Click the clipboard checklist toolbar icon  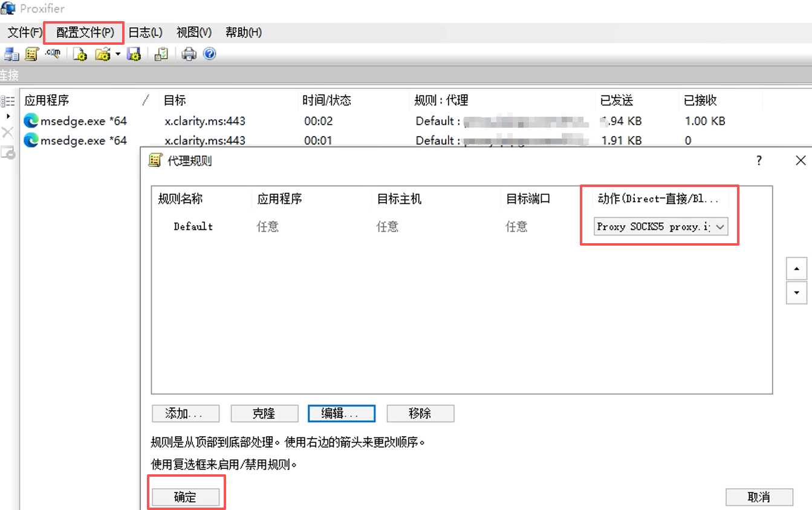(161, 54)
